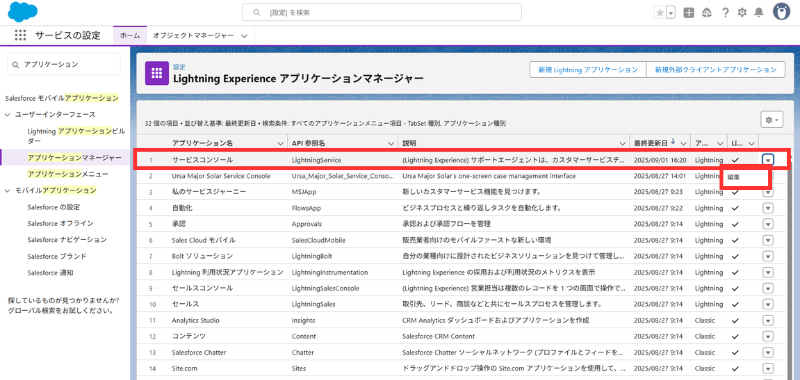Click the FlowsApp API name cell
This screenshot has height=380, width=800.
point(307,208)
